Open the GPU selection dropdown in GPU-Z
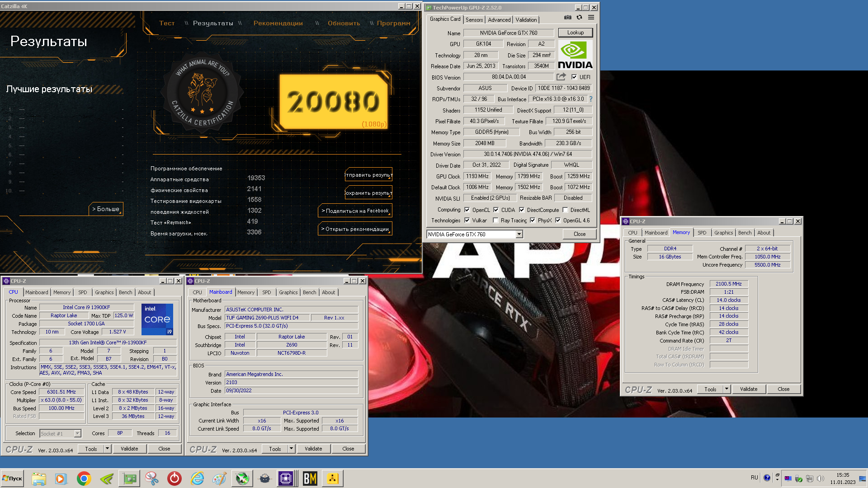This screenshot has width=868, height=488. 519,234
